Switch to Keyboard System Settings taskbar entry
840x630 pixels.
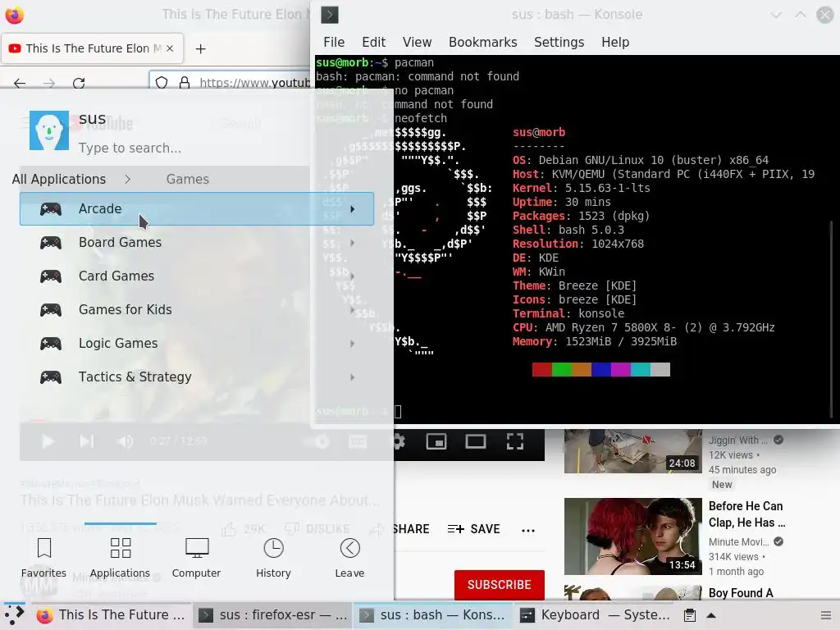[595, 615]
